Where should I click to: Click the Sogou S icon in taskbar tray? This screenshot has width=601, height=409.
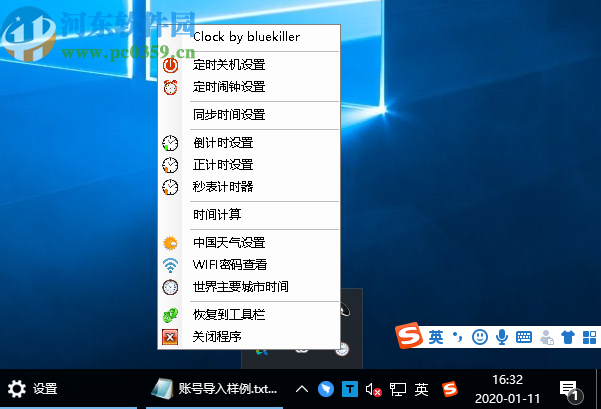click(450, 389)
